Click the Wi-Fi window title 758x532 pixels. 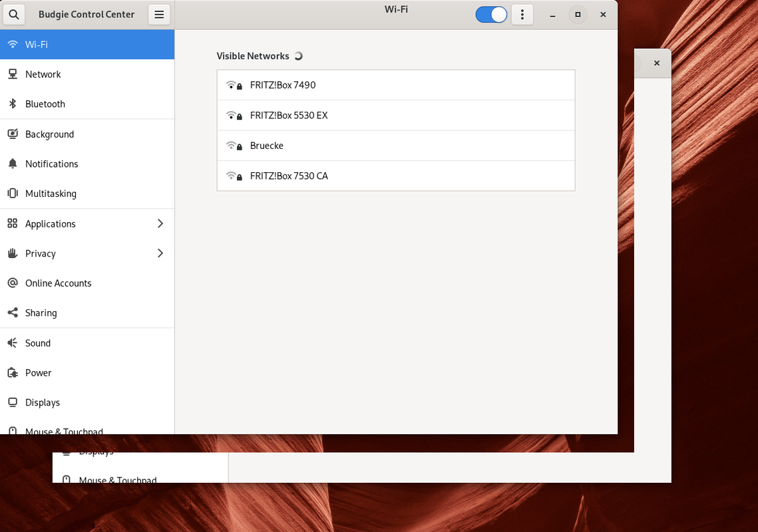(x=397, y=9)
